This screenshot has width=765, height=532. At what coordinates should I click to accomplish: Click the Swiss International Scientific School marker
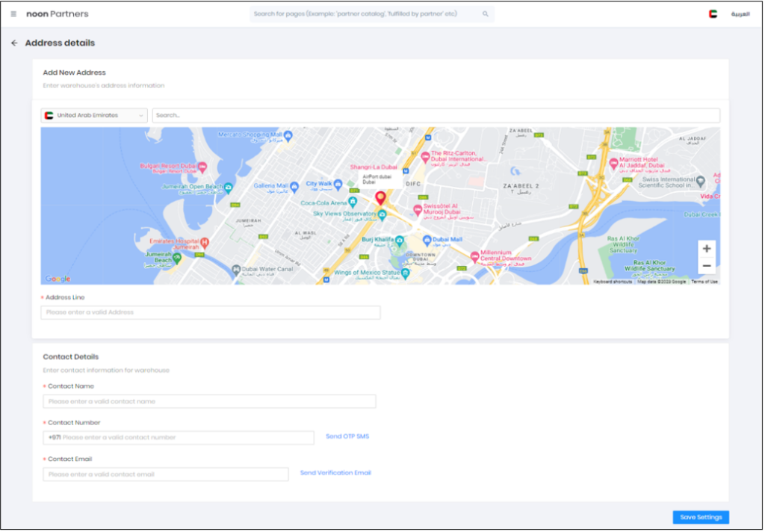pos(701,182)
